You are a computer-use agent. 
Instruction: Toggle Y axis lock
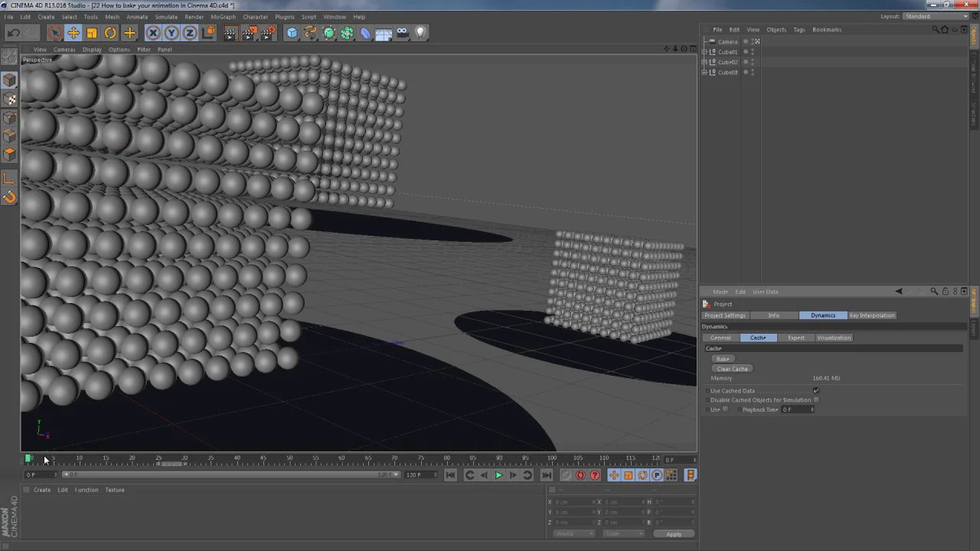click(171, 32)
